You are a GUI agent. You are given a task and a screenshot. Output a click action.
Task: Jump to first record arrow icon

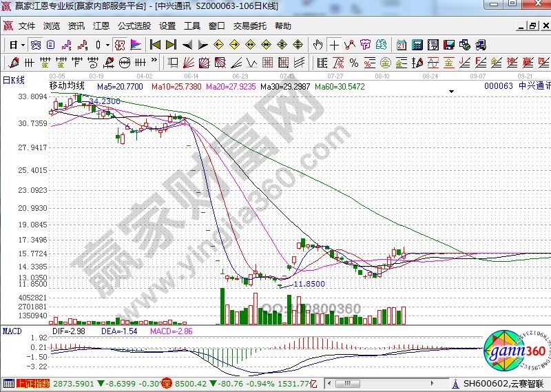tap(155, 45)
